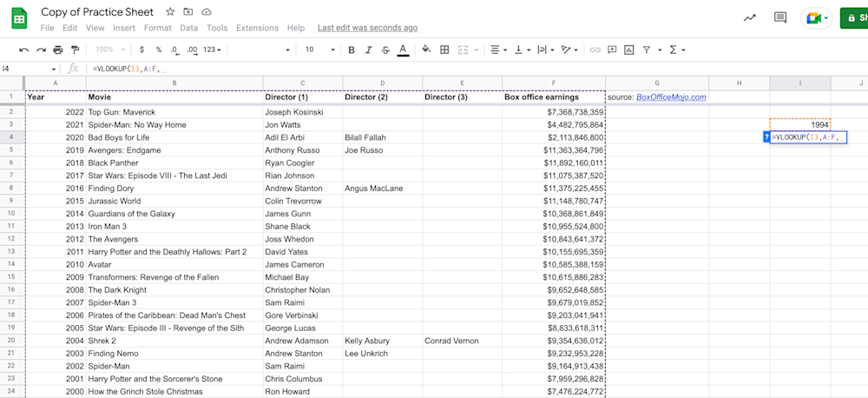868x398 pixels.
Task: Click the Google Meet camera button
Action: (x=816, y=18)
